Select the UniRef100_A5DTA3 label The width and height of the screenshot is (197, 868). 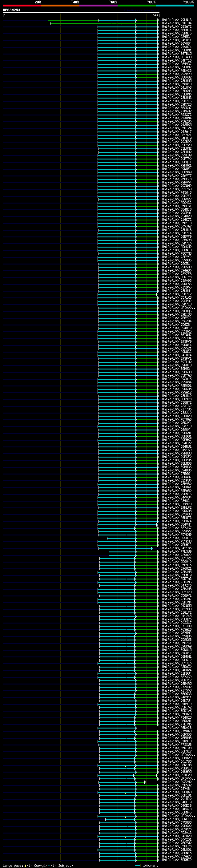point(177,579)
